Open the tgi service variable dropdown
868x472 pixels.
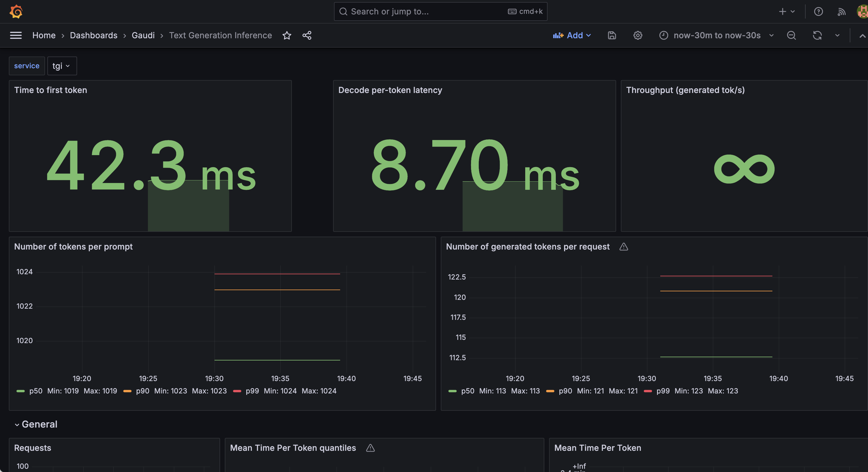(62, 66)
